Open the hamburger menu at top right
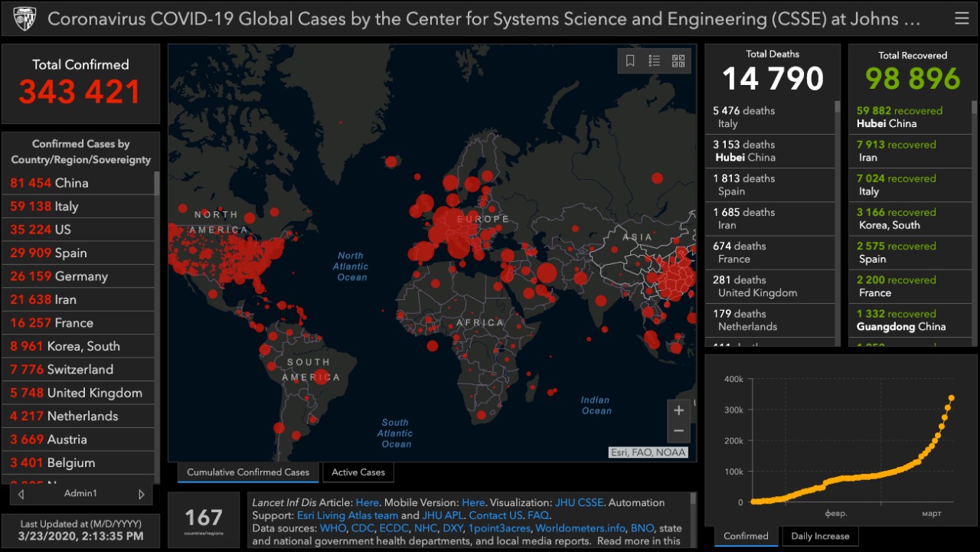The width and height of the screenshot is (980, 552). pyautogui.click(x=962, y=18)
